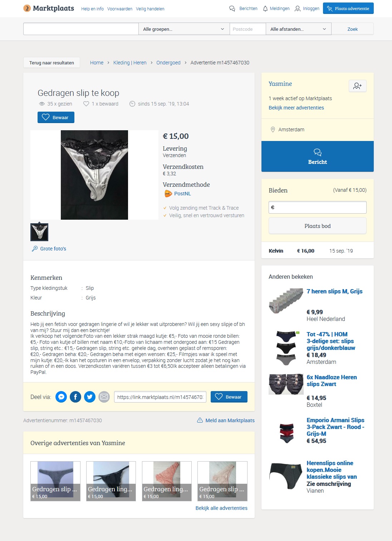Click the bid amount euro field

pyautogui.click(x=318, y=208)
